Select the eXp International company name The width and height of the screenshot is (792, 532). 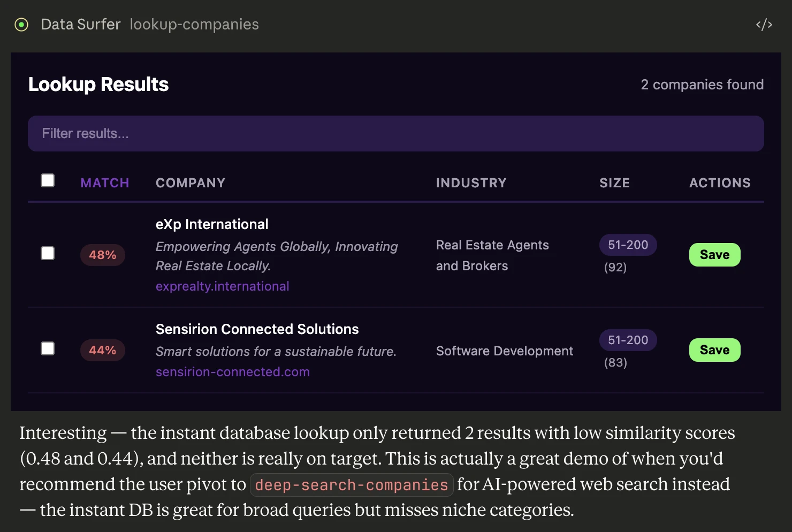[x=212, y=224]
